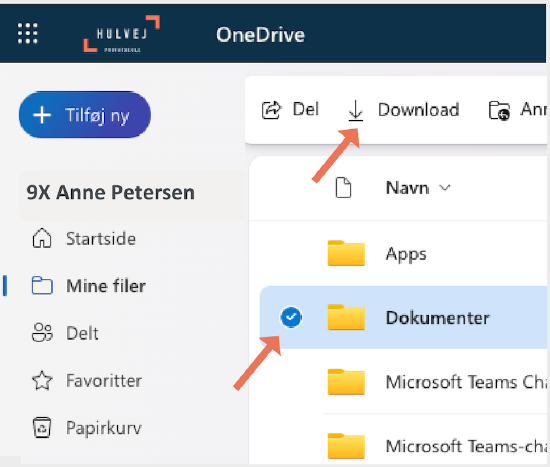This screenshot has width=550, height=467.
Task: Click the Hulvej school logo
Action: coord(121,34)
